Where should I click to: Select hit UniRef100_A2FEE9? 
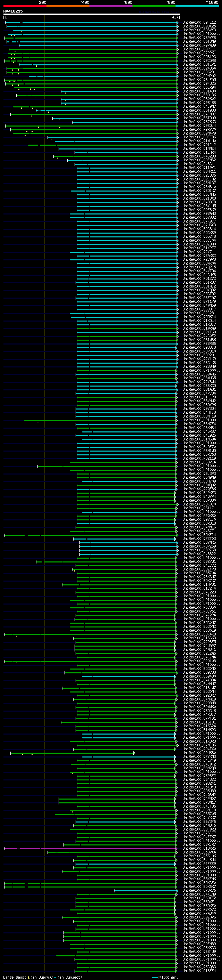tap(199, 864)
